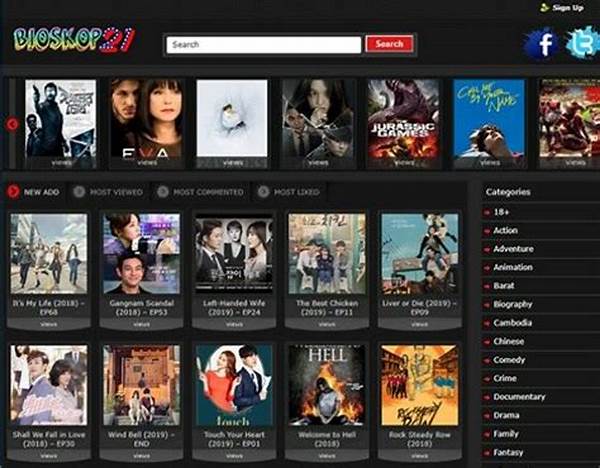Open the Chinese category
Image resolution: width=600 pixels, height=468 pixels.
[509, 341]
